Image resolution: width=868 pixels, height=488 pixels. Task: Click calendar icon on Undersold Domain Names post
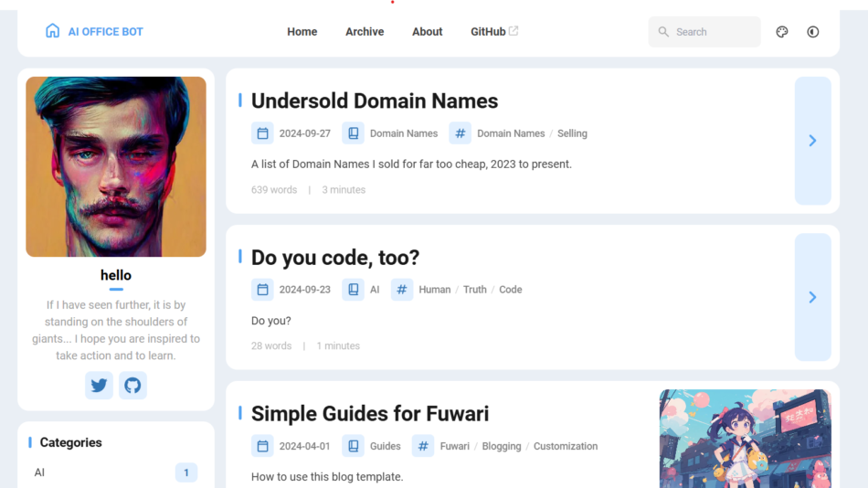click(262, 133)
